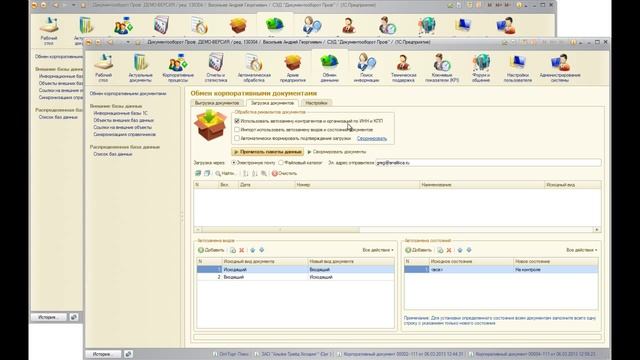This screenshot has height=360, width=640.
Task: Click the red delete icon in Автозамена состояний toolbar
Action: click(449, 250)
